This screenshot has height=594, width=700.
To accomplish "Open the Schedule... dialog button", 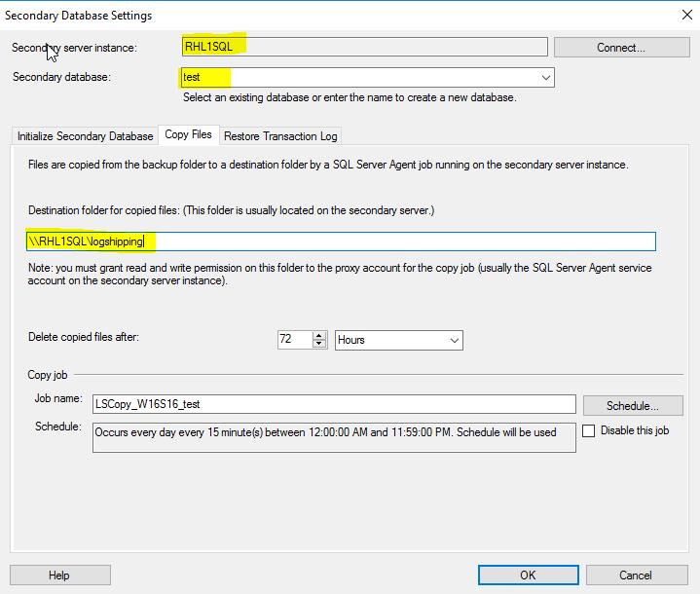I will point(633,405).
